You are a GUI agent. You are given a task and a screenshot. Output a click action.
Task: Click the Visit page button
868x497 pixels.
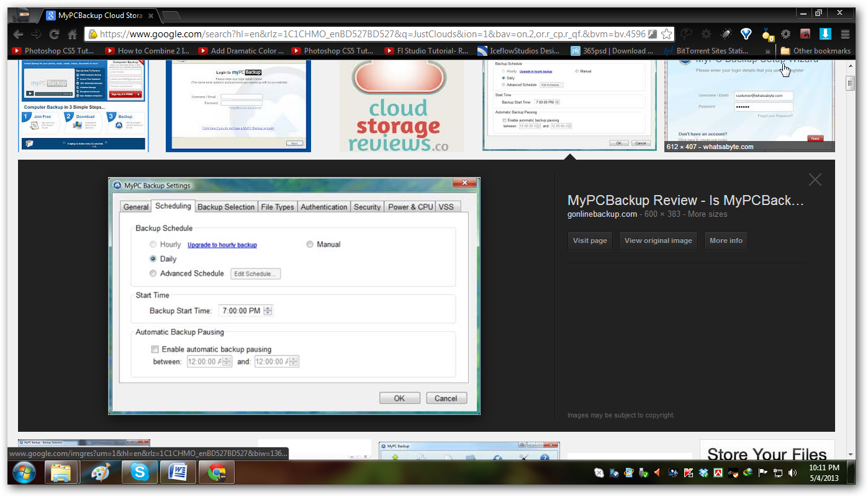pyautogui.click(x=590, y=240)
